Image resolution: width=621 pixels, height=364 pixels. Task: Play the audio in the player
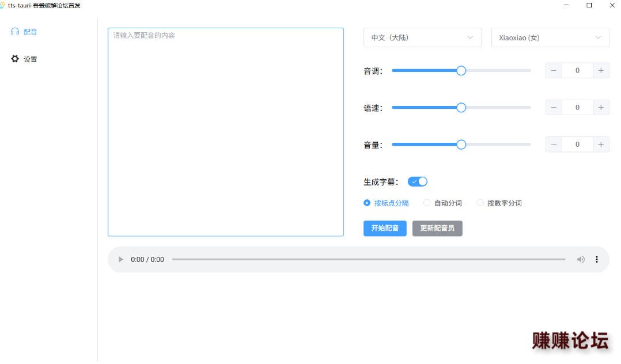[x=121, y=260]
